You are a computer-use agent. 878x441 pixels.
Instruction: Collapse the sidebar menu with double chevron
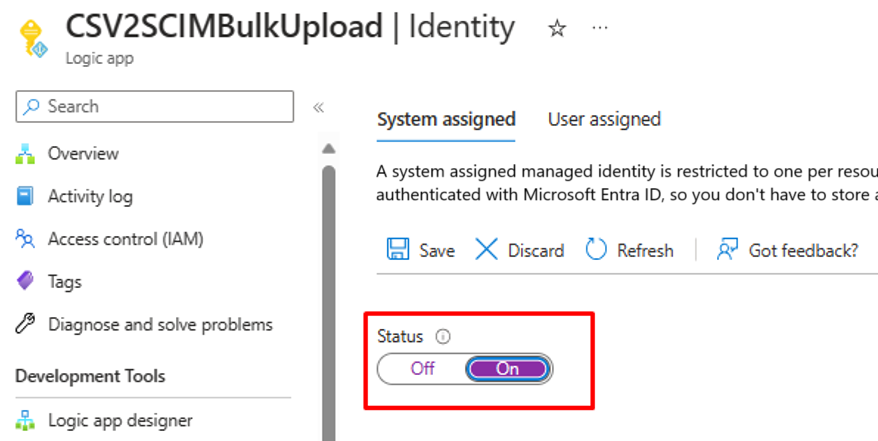click(318, 107)
